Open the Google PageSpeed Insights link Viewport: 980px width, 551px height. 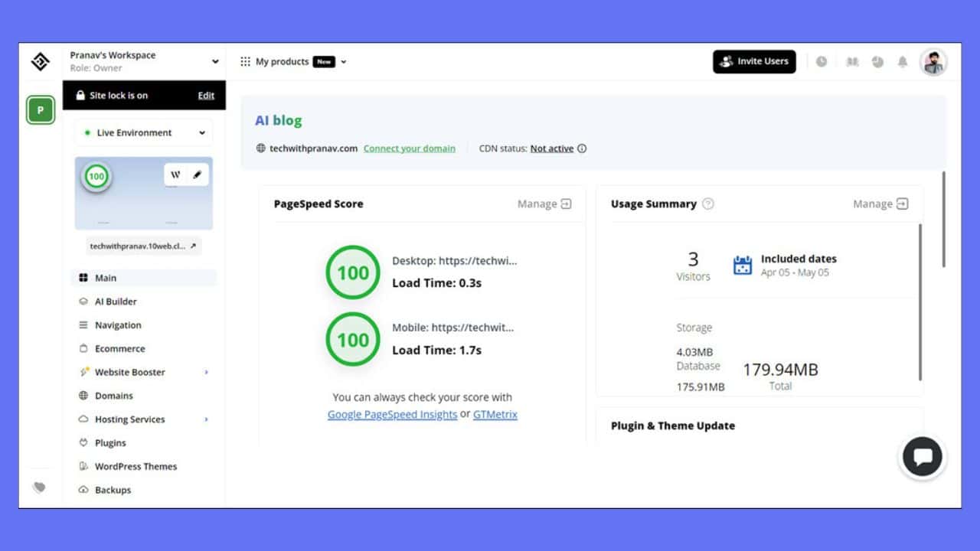pyautogui.click(x=393, y=414)
